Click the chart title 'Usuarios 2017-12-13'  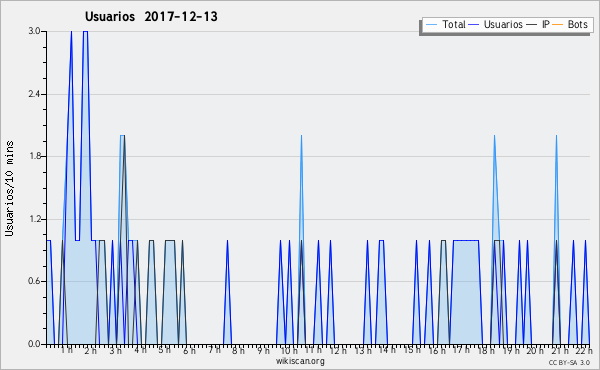coord(151,16)
